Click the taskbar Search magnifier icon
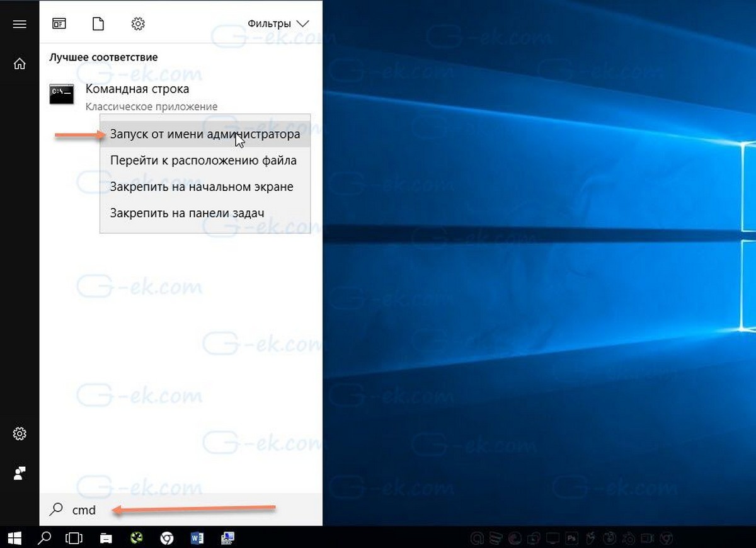 pyautogui.click(x=45, y=538)
